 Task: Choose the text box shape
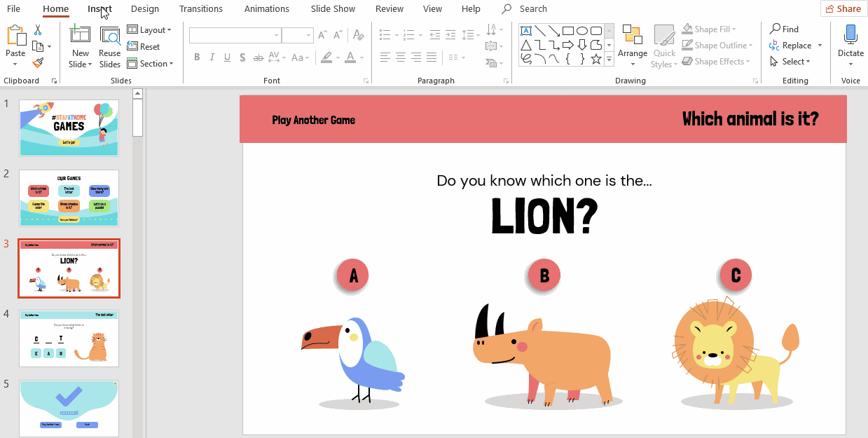point(526,31)
